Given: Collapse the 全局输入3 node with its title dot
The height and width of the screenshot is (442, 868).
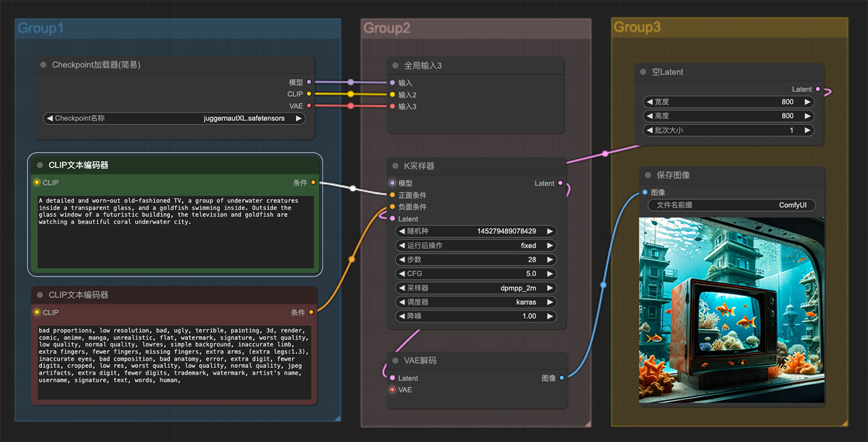Looking at the screenshot, I should (x=395, y=65).
